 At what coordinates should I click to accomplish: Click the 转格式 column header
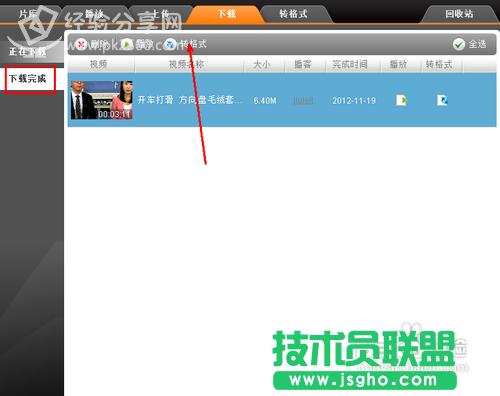tap(439, 64)
